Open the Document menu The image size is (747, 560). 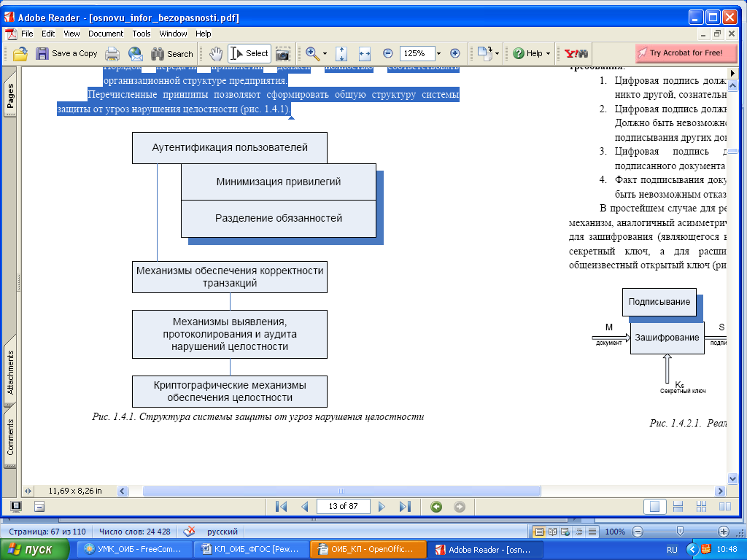pos(106,34)
